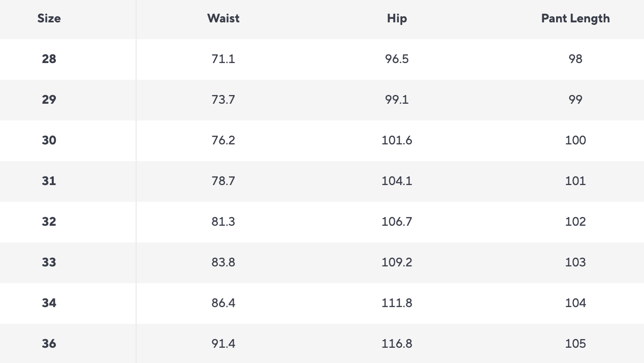644x363 pixels.
Task: Click the Hip column header
Action: (397, 18)
